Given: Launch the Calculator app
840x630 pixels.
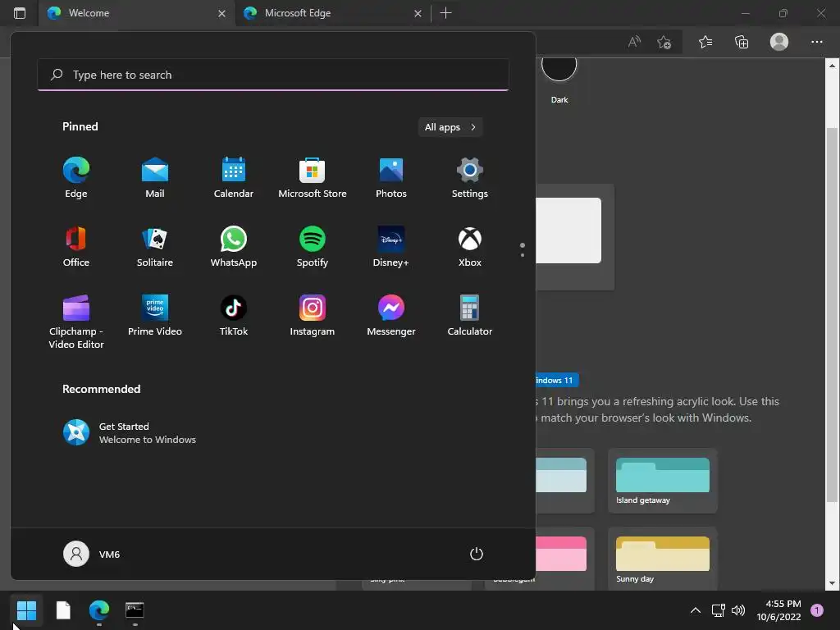Looking at the screenshot, I should [470, 316].
